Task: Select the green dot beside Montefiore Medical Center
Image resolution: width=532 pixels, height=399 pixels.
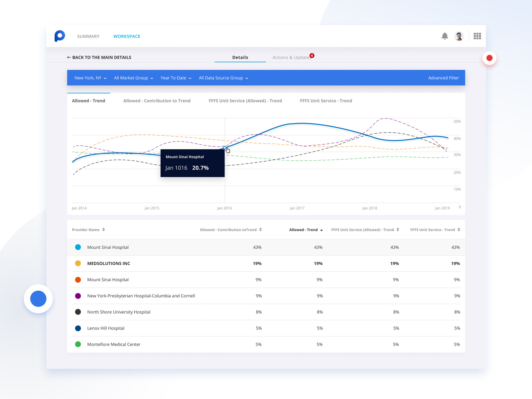Action: coord(78,344)
